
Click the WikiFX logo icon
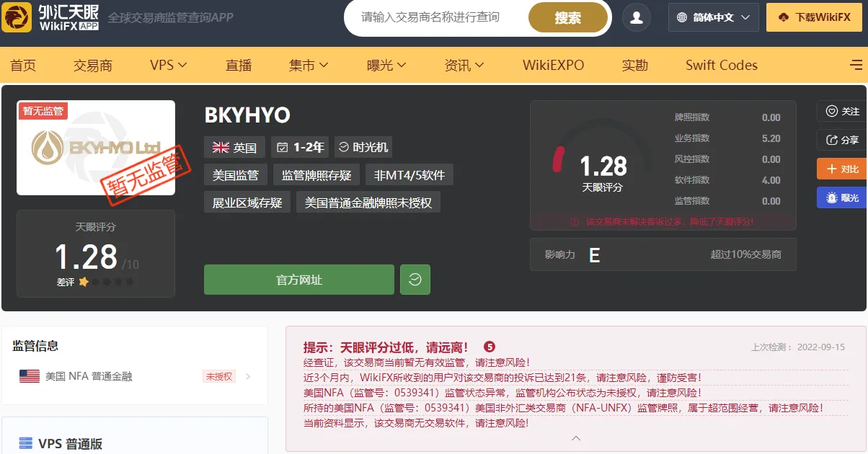[x=16, y=17]
